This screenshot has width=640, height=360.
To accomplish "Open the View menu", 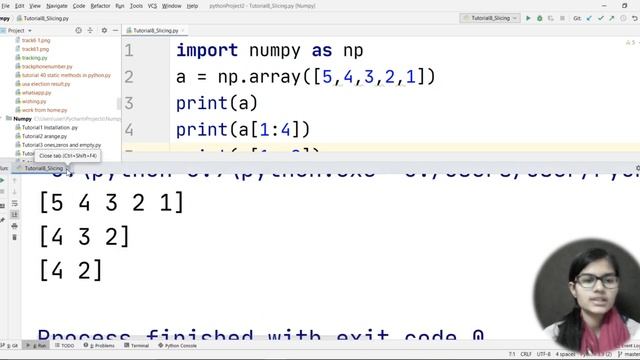I will (x=35, y=6).
